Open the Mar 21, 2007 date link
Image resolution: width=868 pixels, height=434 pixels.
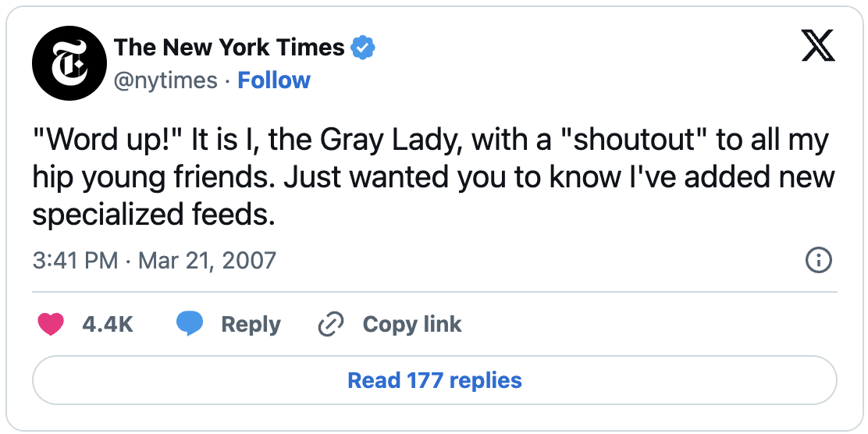coord(207,260)
